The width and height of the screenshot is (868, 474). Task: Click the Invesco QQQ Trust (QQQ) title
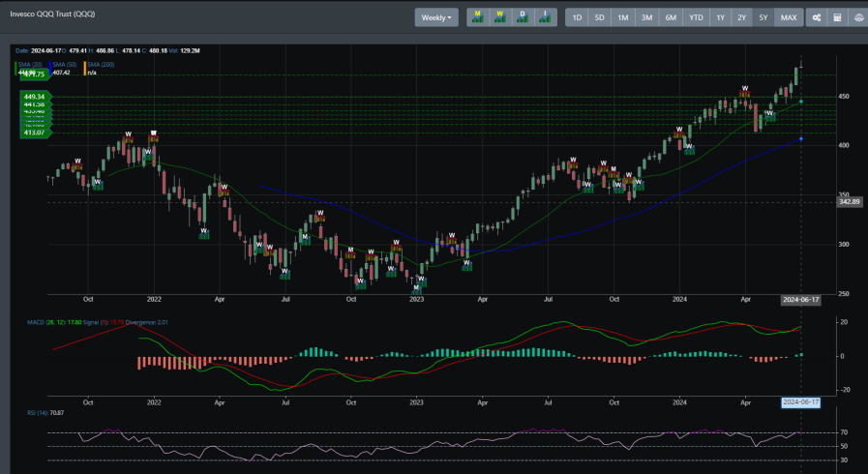tap(52, 14)
